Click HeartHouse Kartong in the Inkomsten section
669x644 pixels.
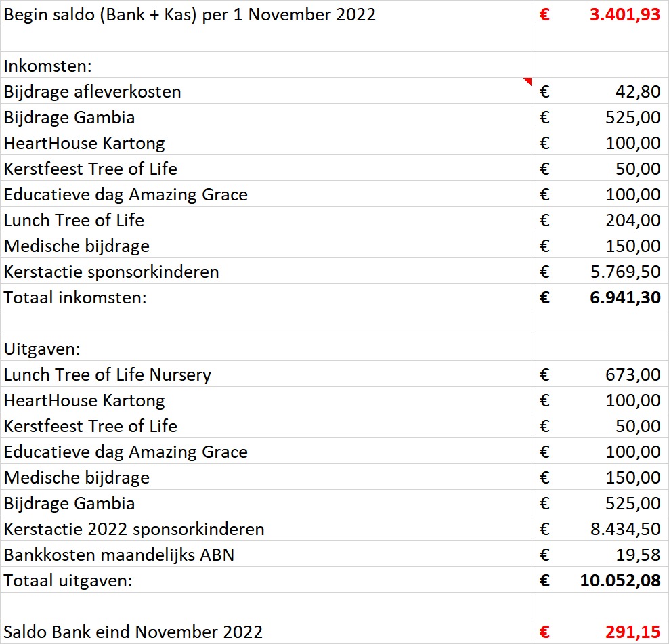[x=85, y=144]
